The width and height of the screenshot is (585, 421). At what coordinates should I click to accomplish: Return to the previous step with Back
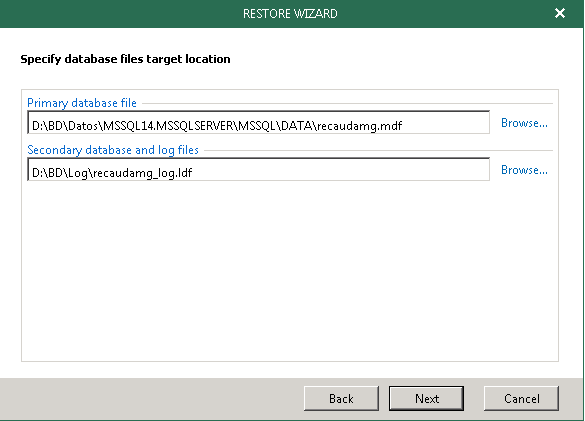click(x=341, y=399)
